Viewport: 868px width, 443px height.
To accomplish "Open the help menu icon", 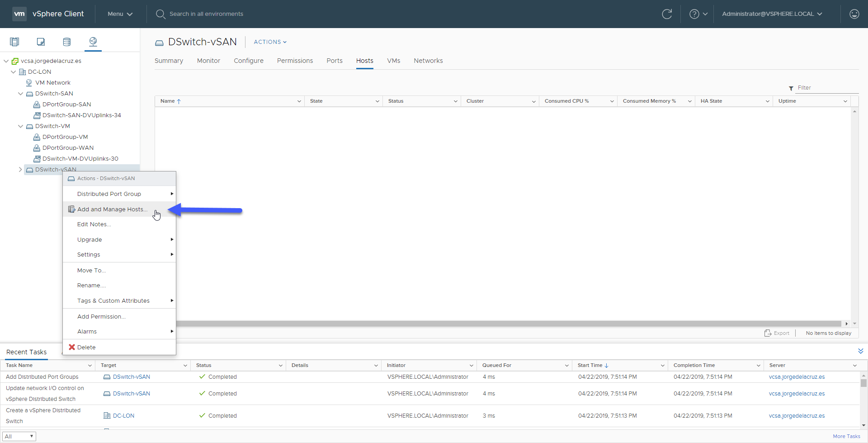I will pos(694,14).
